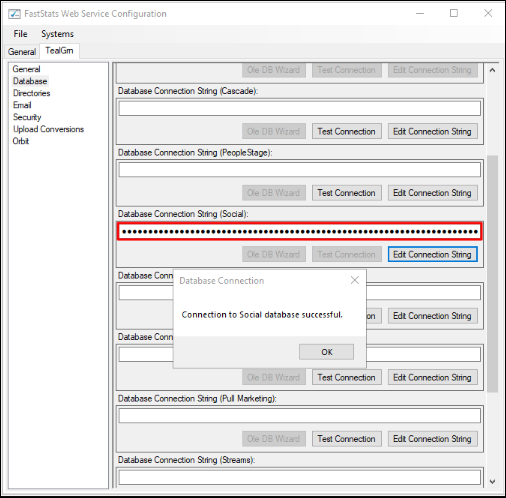Open the File menu
506x498 pixels.
(x=20, y=34)
